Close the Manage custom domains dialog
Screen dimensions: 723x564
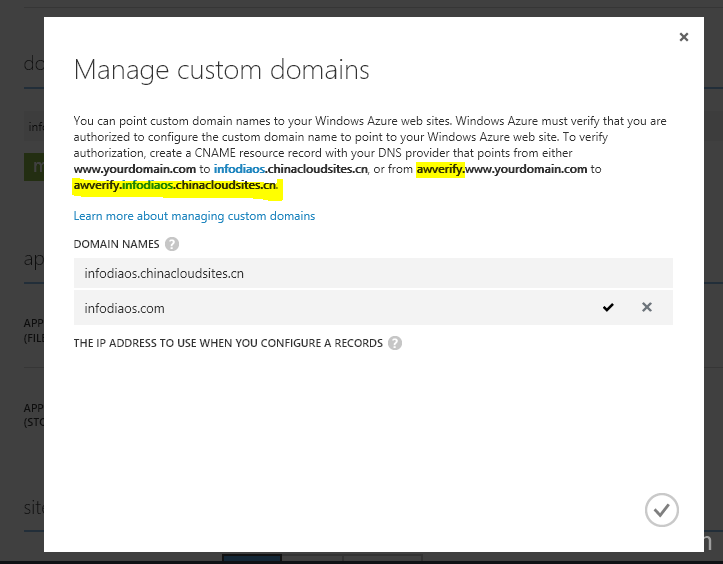click(x=684, y=37)
